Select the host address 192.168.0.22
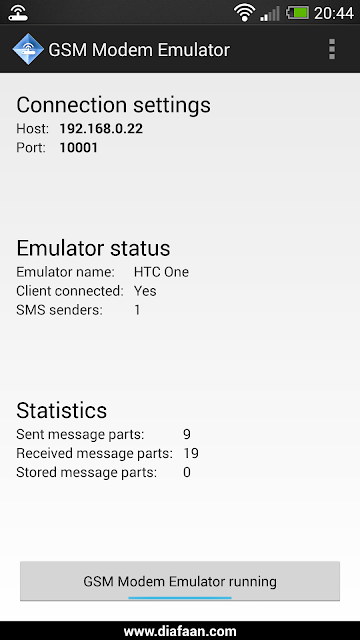Image resolution: width=360 pixels, height=640 pixels. (x=101, y=129)
